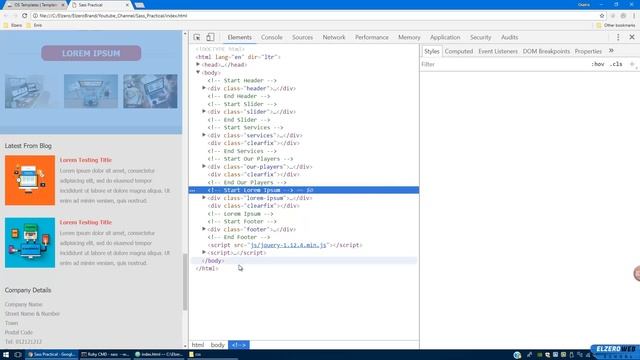
Task: Open the DevTools three-dot customize menu
Action: [618, 37]
